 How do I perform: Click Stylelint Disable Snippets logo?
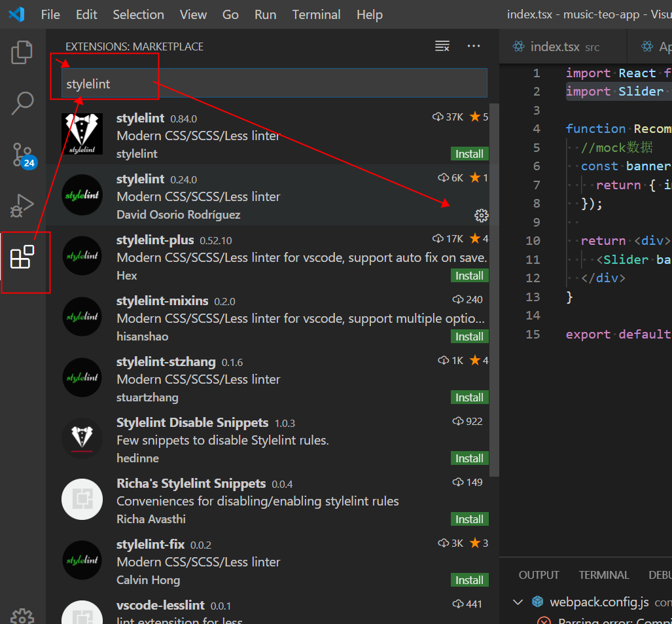82,438
